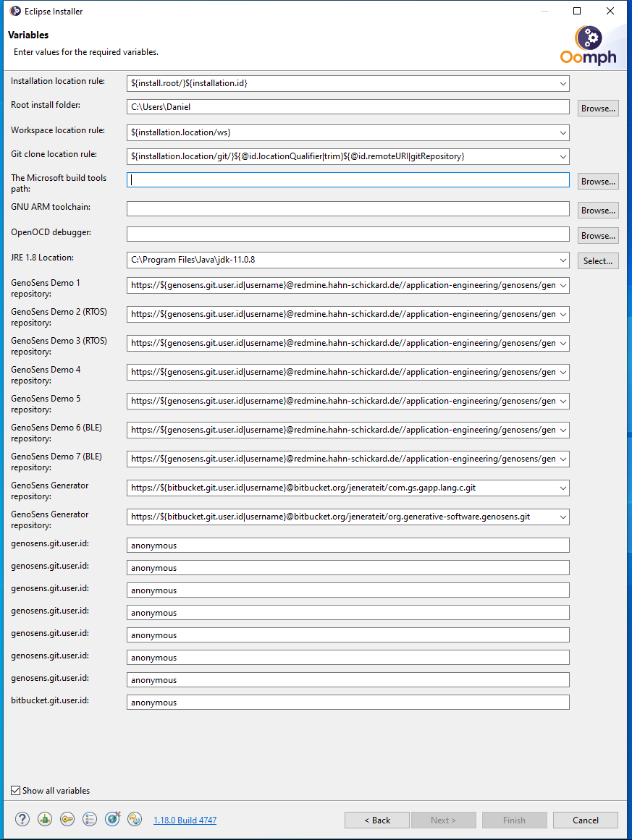The height and width of the screenshot is (840, 632).
Task: Open the JRE 1.8 Location dropdown
Action: pyautogui.click(x=563, y=260)
